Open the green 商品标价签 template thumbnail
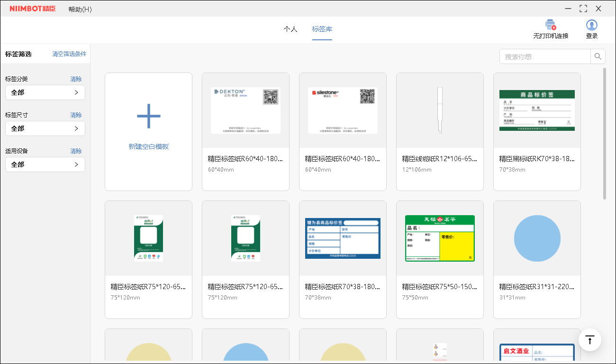The image size is (616, 364). click(537, 110)
